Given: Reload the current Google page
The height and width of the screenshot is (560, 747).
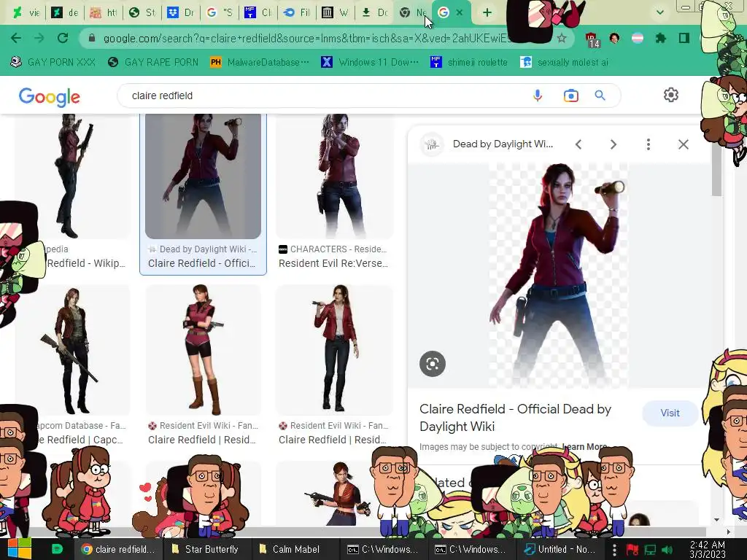Looking at the screenshot, I should (63, 38).
